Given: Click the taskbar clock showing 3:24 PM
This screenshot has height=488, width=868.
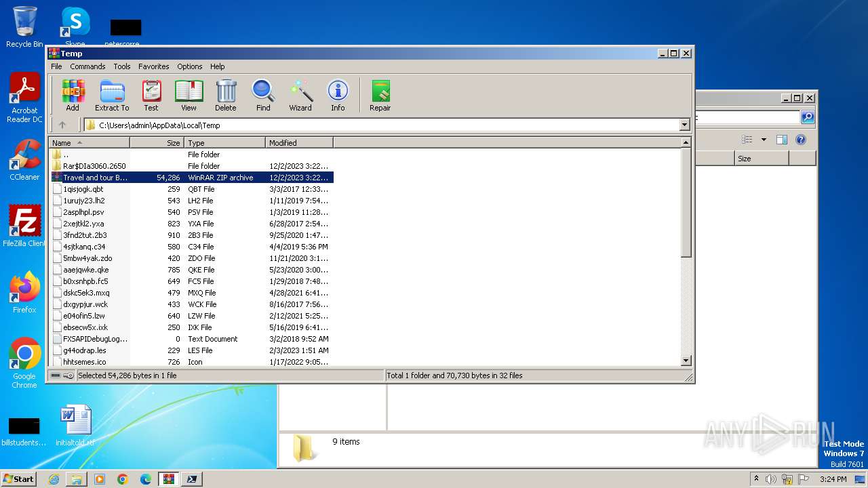Looking at the screenshot, I should pyautogui.click(x=833, y=479).
